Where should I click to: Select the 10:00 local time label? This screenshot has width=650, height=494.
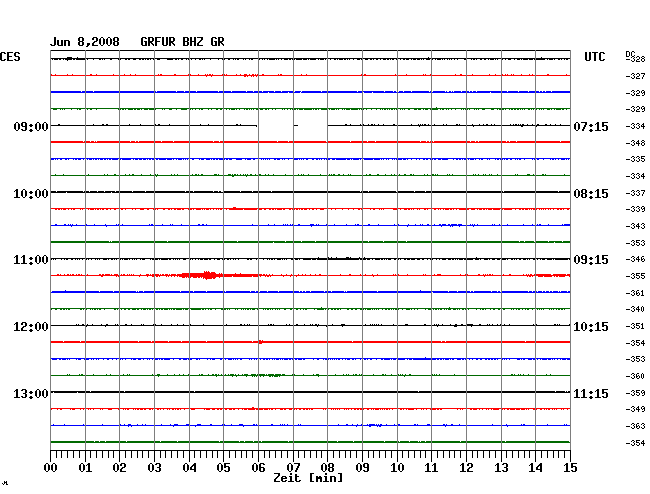click(x=31, y=194)
